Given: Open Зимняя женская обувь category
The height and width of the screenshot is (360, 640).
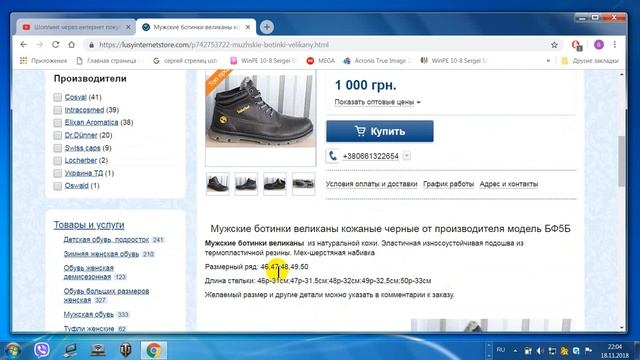Looking at the screenshot, I should click(x=101, y=254).
